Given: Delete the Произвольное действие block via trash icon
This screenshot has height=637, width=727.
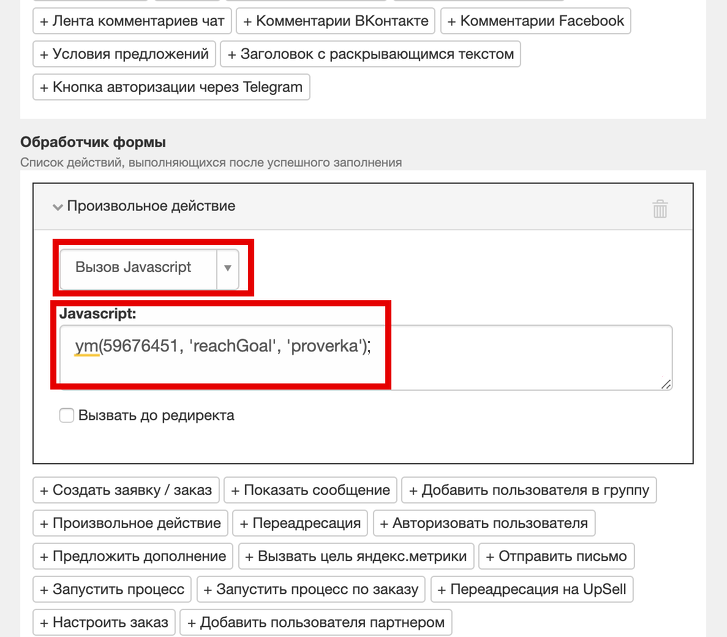Looking at the screenshot, I should pos(660,209).
